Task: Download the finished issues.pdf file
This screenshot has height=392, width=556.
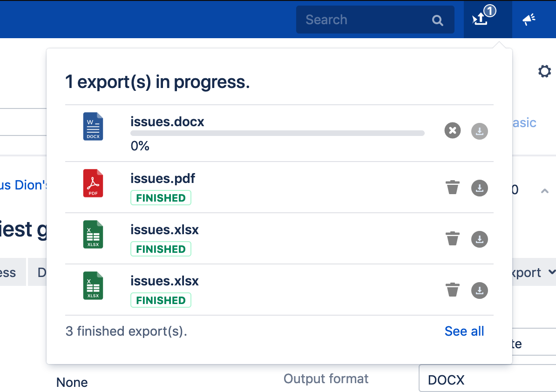Action: pos(480,188)
